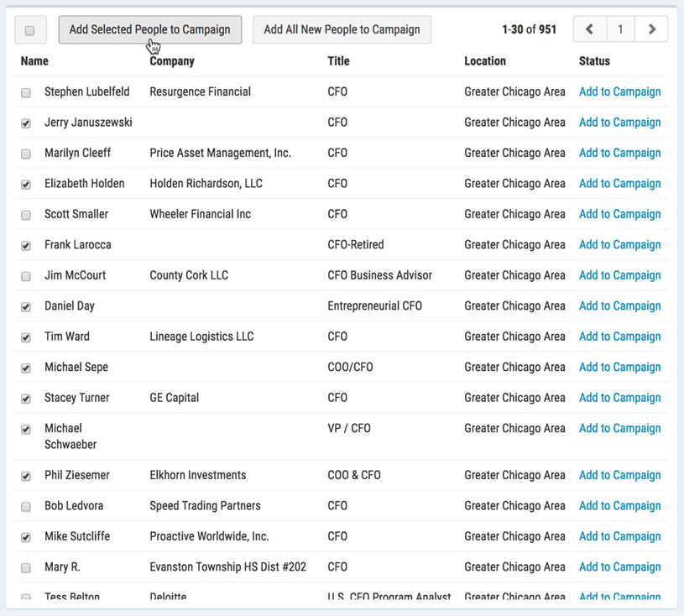Click Add Selected People to Campaign
Image resolution: width=684 pixels, height=616 pixels.
tap(149, 29)
